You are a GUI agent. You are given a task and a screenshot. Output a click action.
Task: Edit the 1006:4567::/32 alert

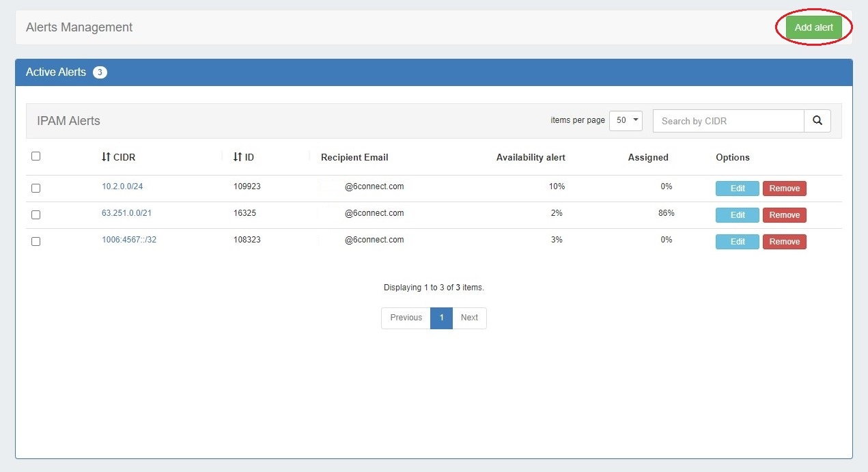click(x=737, y=242)
